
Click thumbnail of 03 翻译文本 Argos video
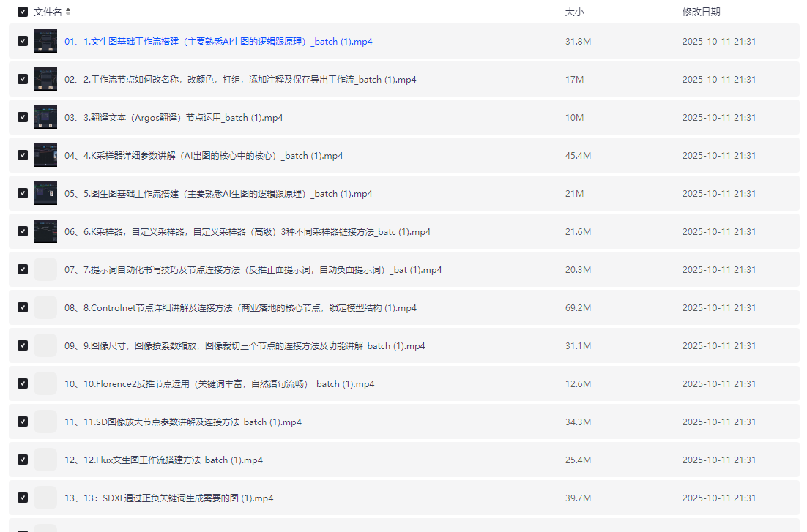45,117
